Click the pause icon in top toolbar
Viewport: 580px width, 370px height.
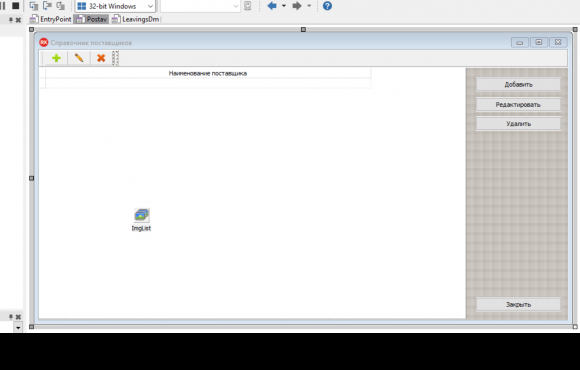point(3,6)
